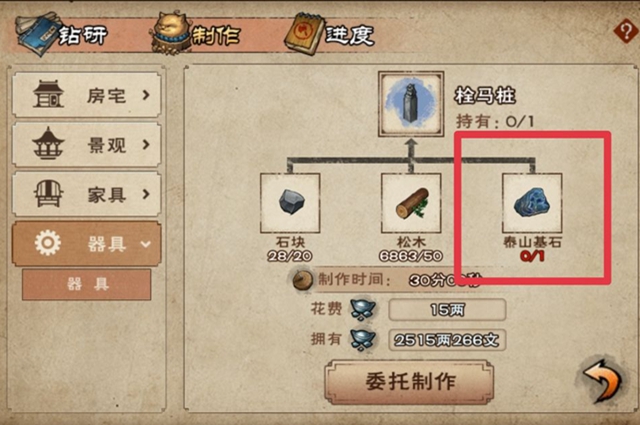Open the help question mark icon
This screenshot has height=425, width=640.
(x=626, y=31)
